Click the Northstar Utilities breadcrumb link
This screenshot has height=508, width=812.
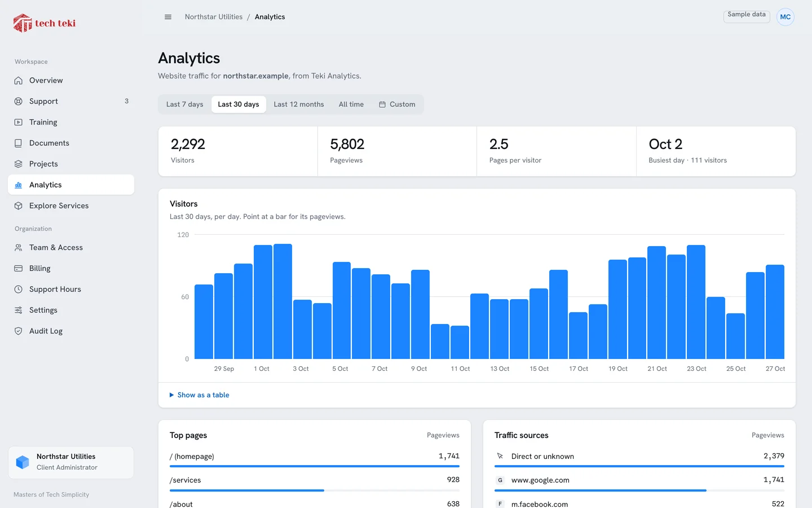pos(214,17)
